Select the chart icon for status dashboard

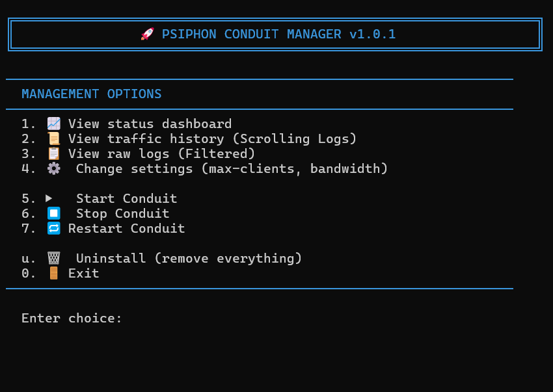[x=53, y=123]
